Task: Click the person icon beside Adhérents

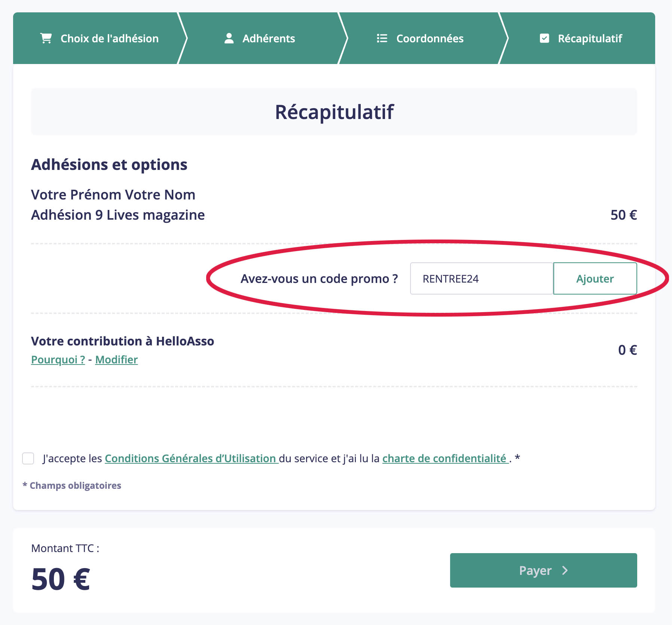Action: click(229, 38)
